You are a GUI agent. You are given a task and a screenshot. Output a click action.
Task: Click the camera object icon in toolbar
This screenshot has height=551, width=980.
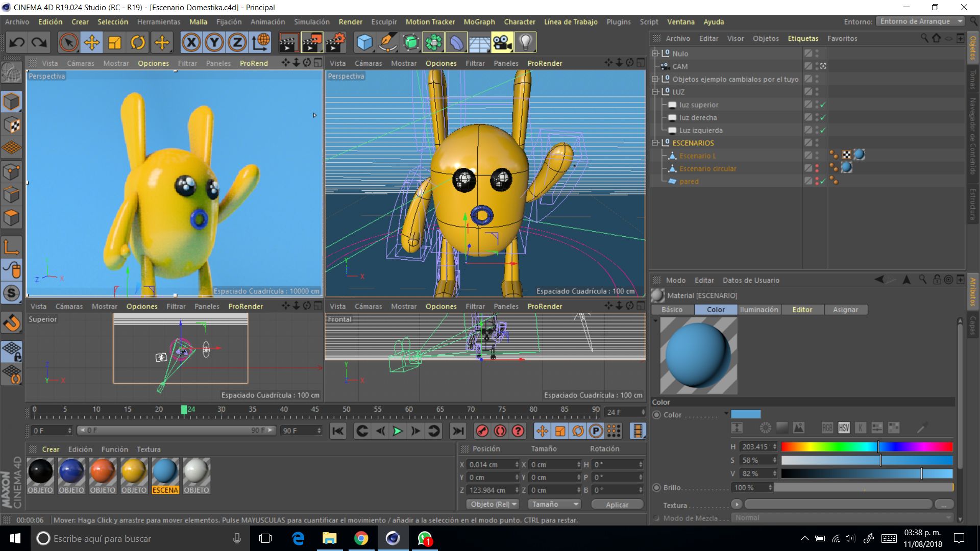502,42
